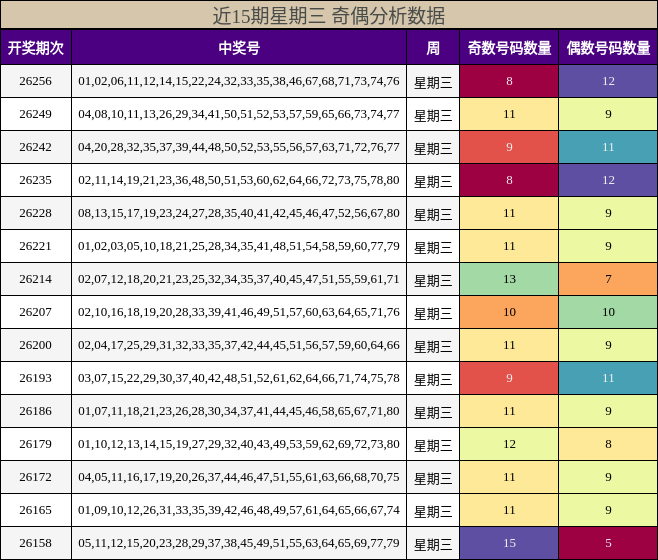This screenshot has height=560, width=658.
Task: Click winning numbers of period 26165
Action: pos(239,510)
